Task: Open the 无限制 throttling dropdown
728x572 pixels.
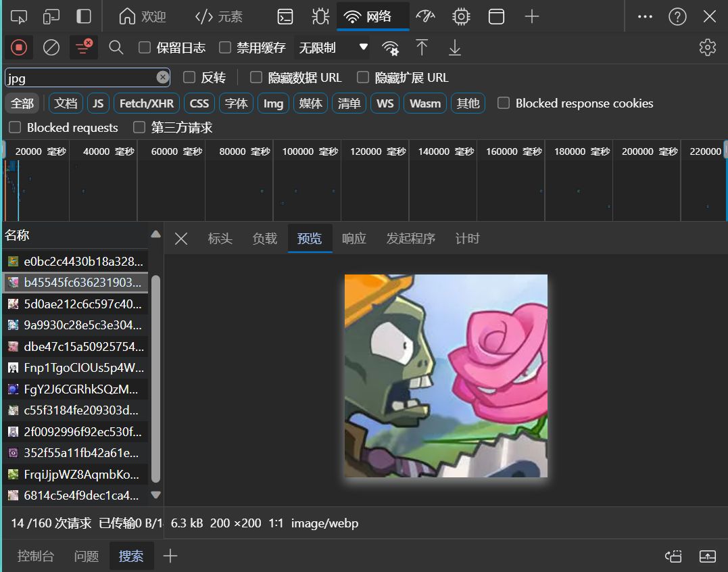Action: pyautogui.click(x=332, y=47)
